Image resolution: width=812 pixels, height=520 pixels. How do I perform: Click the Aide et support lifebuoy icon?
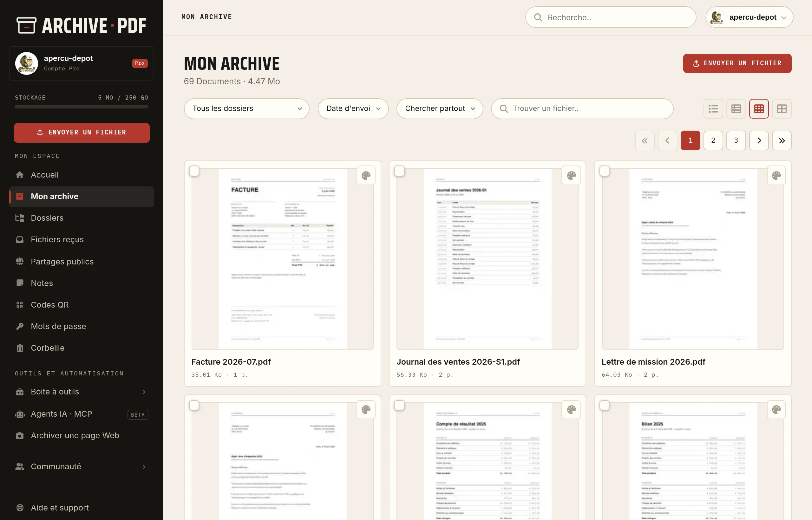(20, 508)
